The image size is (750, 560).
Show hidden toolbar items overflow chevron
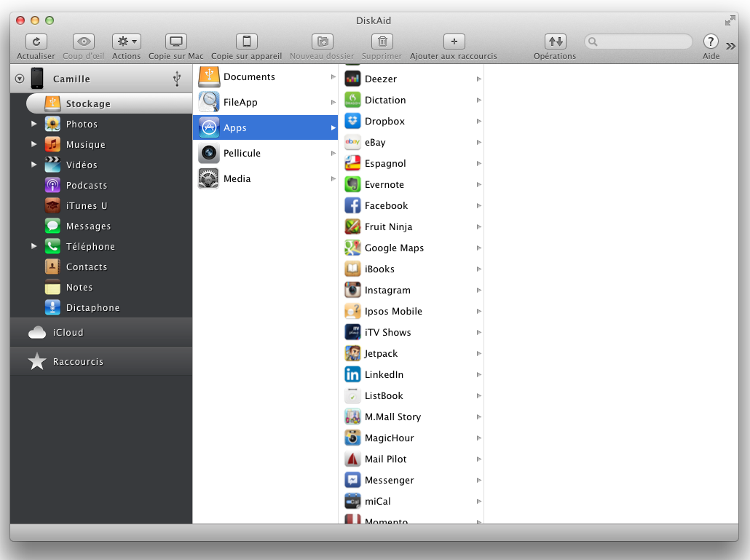tap(731, 45)
